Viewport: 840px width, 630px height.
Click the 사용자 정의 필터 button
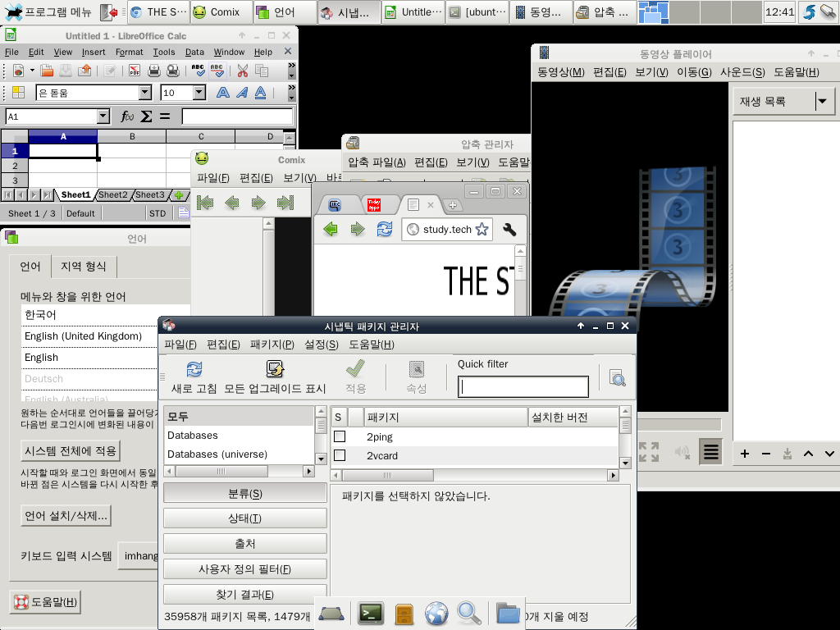point(244,569)
